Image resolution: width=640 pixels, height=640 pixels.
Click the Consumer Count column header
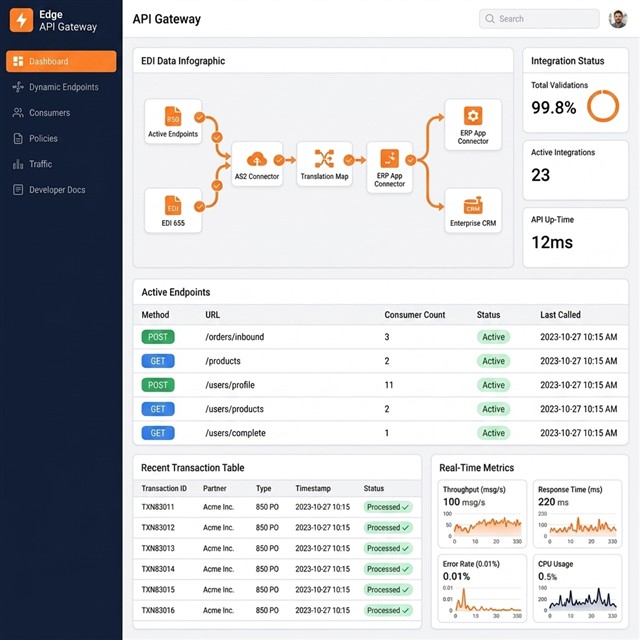(x=415, y=315)
